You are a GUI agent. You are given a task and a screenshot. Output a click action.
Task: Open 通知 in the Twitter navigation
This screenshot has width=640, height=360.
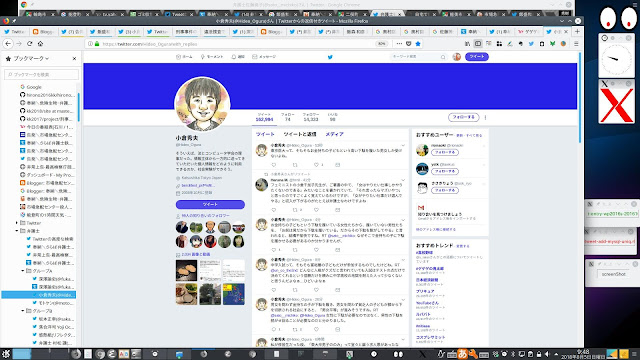238,57
